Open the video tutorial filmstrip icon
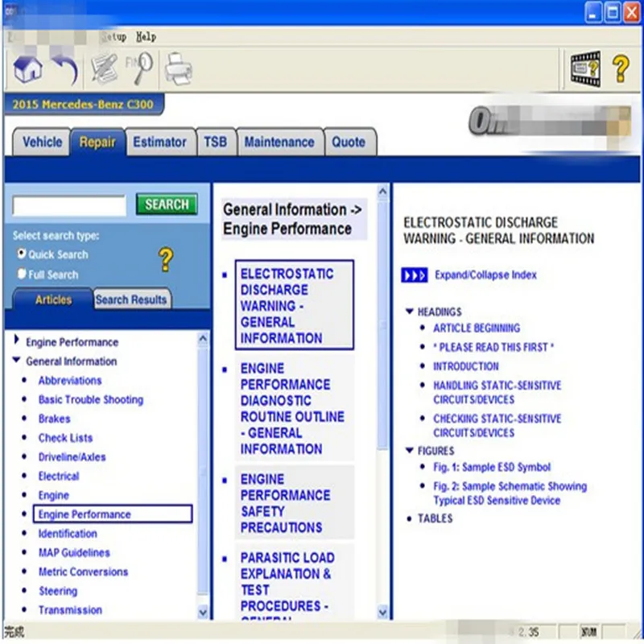Viewport: 644px width, 644px height. coord(585,68)
